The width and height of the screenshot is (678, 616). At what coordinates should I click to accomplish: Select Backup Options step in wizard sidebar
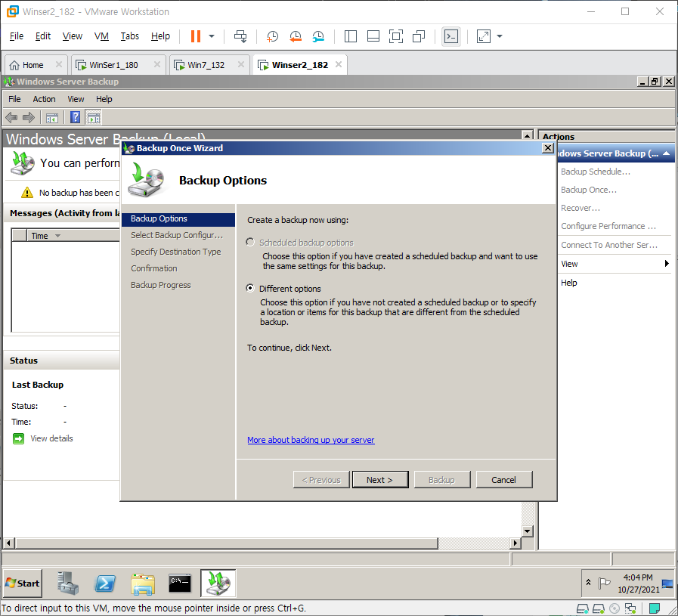[x=178, y=218]
